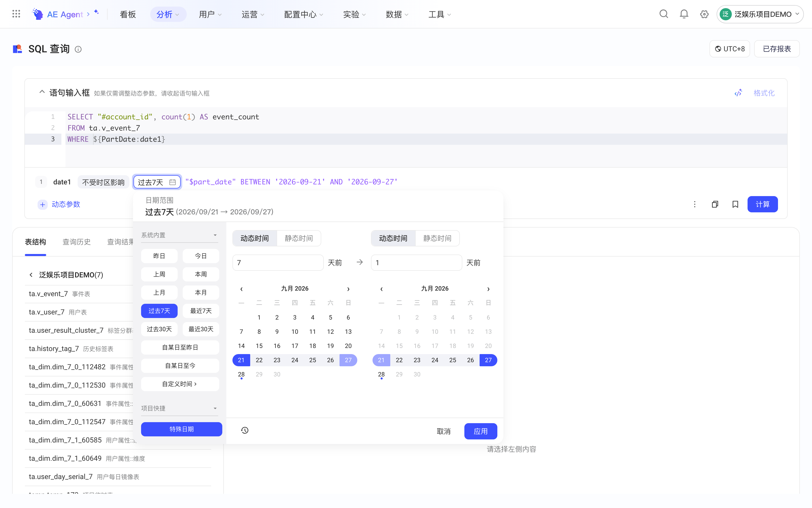Open the 泛娱乐项目DEMO project dropdown

pyautogui.click(x=760, y=14)
